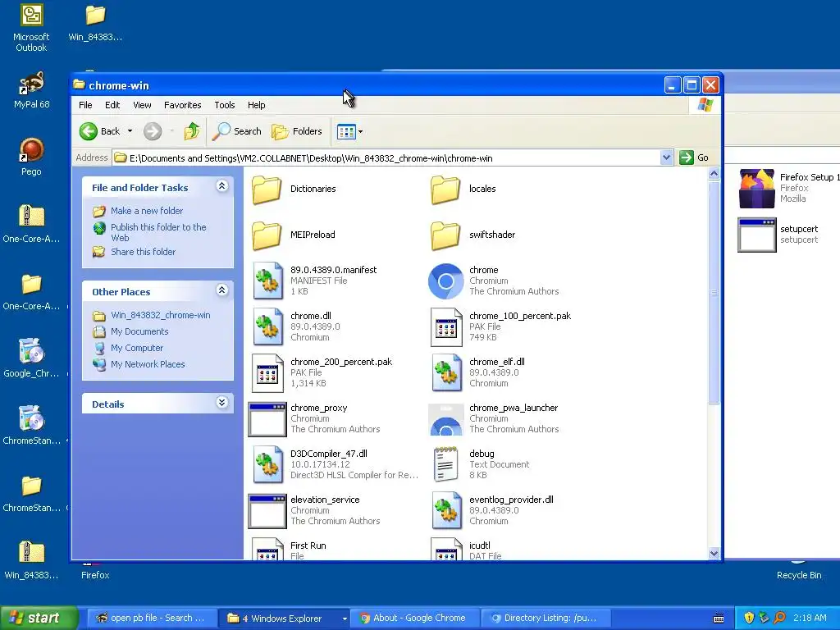This screenshot has width=840, height=630.
Task: Open the Search tool
Action: [237, 131]
